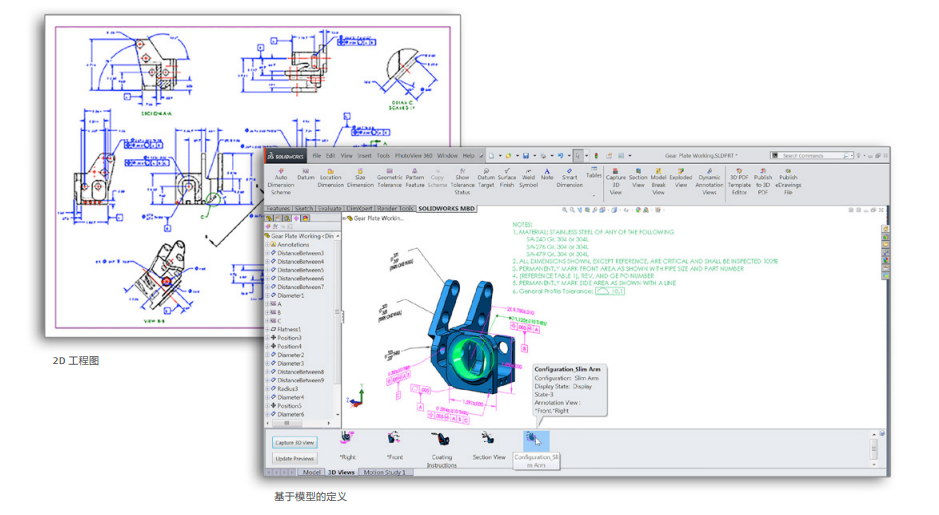
Task: Select the Datum Target tool
Action: coord(486,179)
